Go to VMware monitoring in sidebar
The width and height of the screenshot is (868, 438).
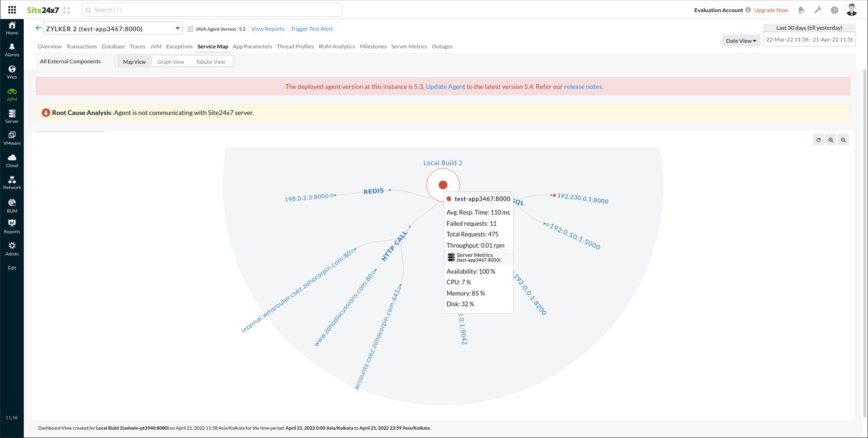tap(12, 138)
